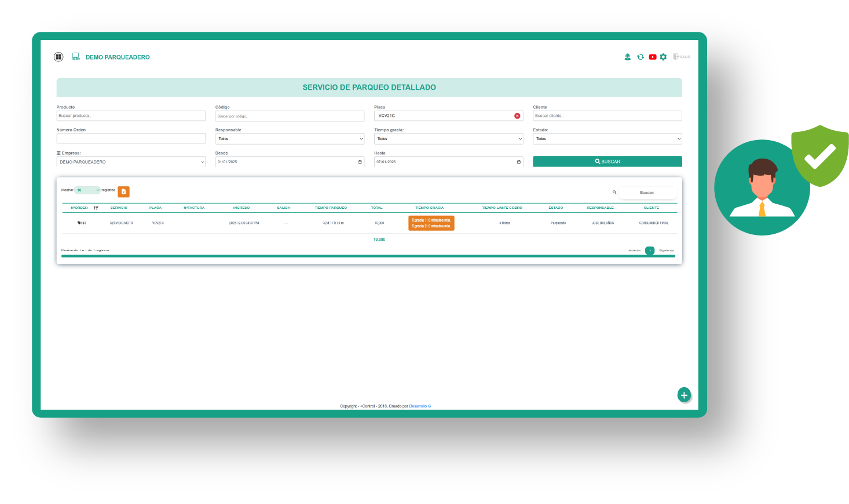Sort table by TIEMPO PARQUEO column header
Viewport: 849px width, 504px height.
click(331, 208)
